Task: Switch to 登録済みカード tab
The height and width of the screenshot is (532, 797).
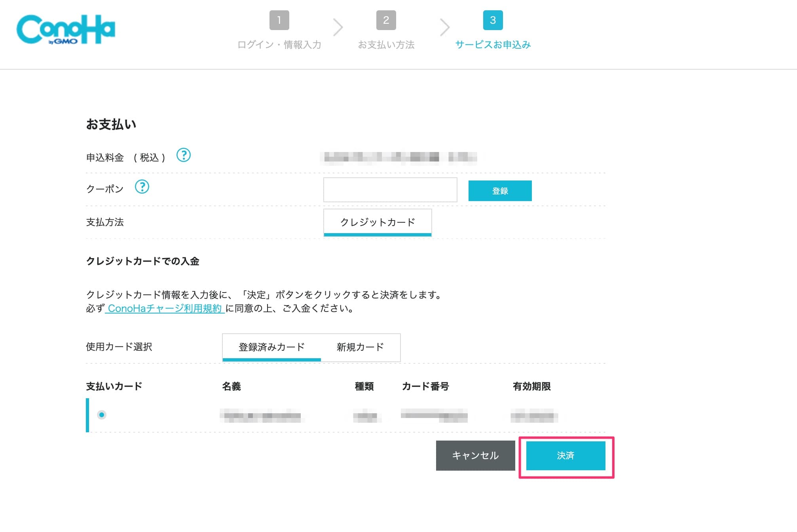Action: pyautogui.click(x=271, y=347)
